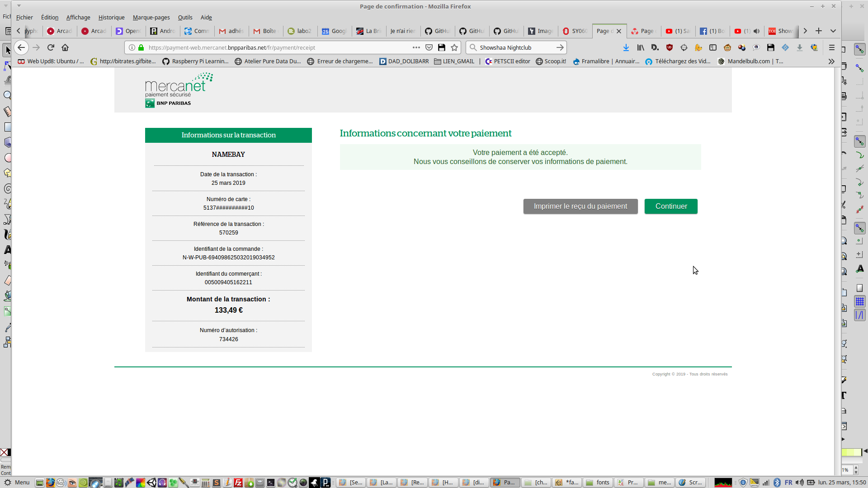Open the uBlock Origin extension icon
868x488 pixels.
tap(670, 47)
